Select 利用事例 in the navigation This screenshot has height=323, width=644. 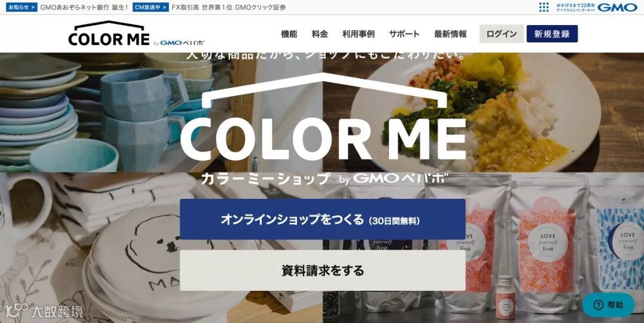pyautogui.click(x=358, y=34)
